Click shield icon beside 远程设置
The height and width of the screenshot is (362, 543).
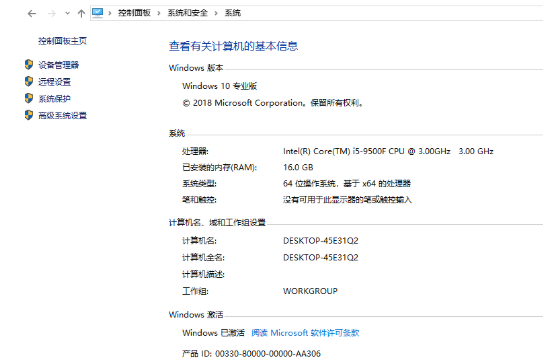29,81
